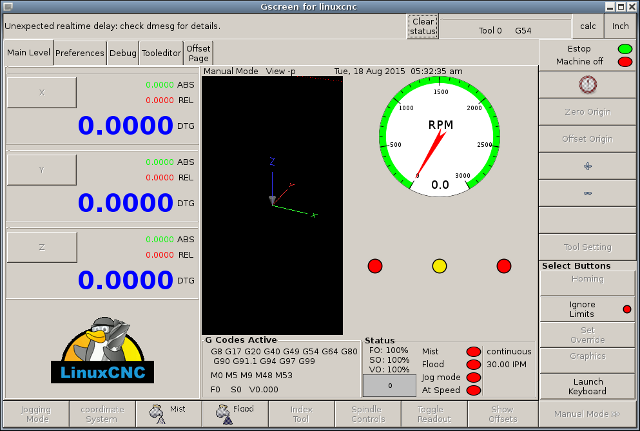Screen dimensions: 640x431
Task: Click the Mist coolant button
Action: tap(167, 414)
